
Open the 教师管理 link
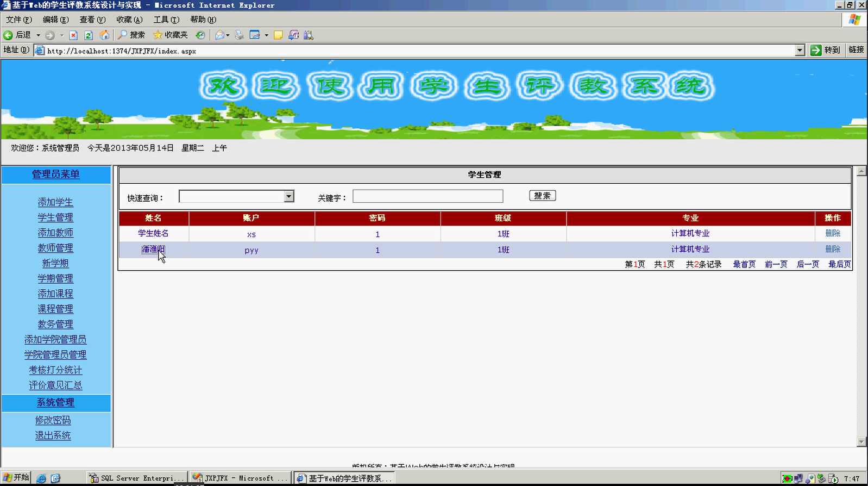click(55, 248)
